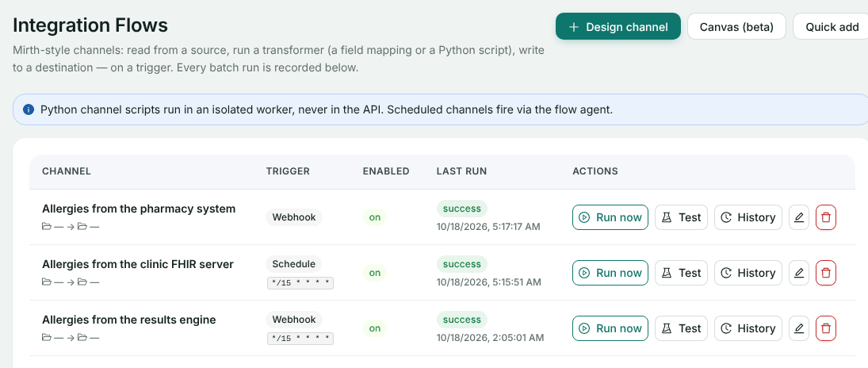Run the clinic FHIR server channel now
The height and width of the screenshot is (368, 868).
[x=610, y=273]
